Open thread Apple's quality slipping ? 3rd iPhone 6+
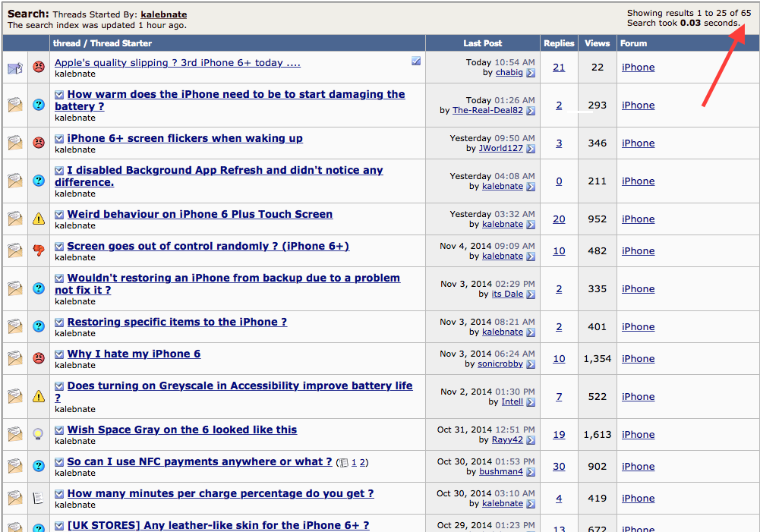The image size is (760, 532). (178, 62)
